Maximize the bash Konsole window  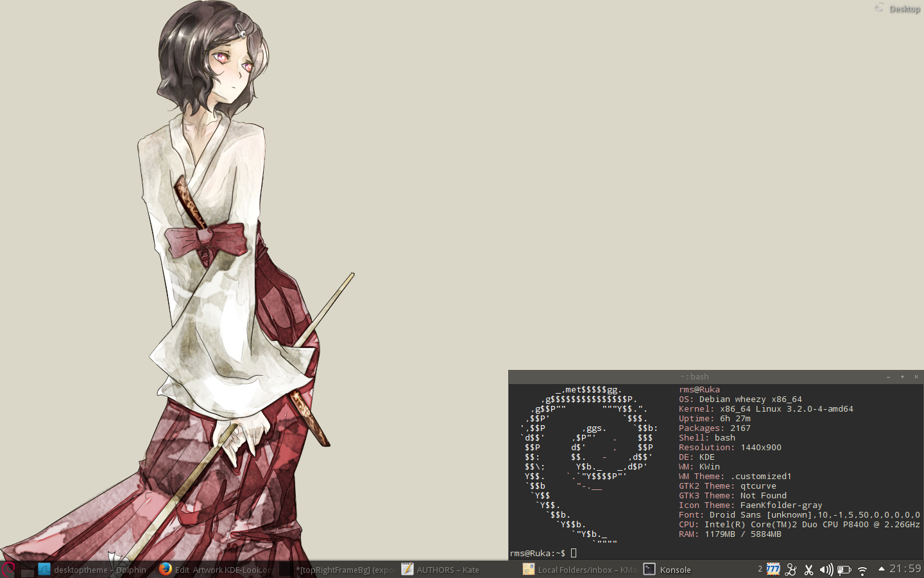click(902, 377)
